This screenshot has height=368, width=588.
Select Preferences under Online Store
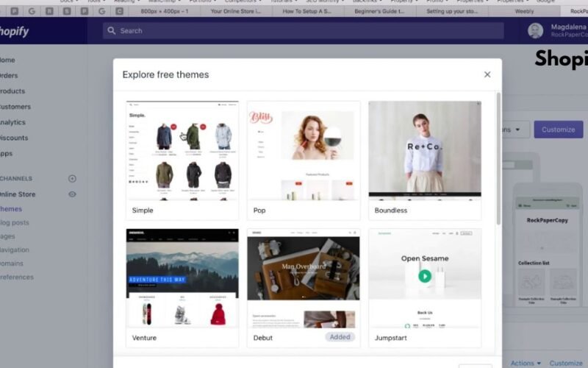click(x=17, y=277)
